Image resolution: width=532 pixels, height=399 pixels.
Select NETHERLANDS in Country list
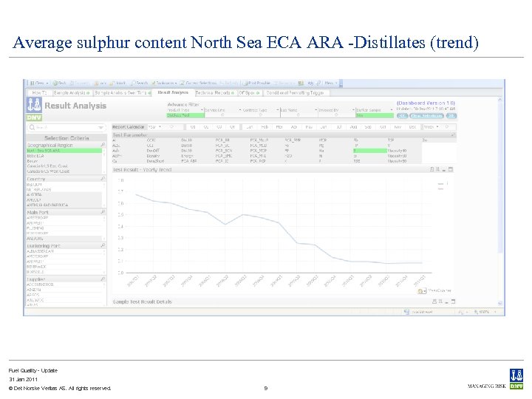click(x=64, y=190)
